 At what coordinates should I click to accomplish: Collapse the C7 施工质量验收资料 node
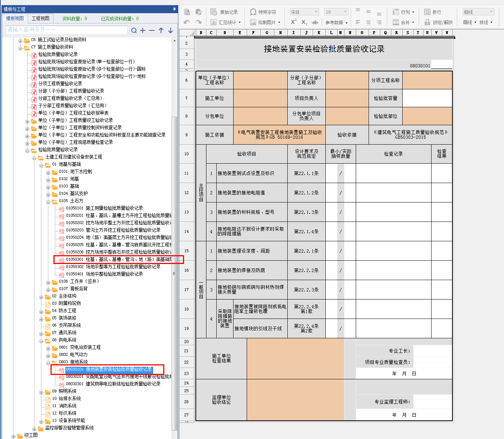(20, 48)
